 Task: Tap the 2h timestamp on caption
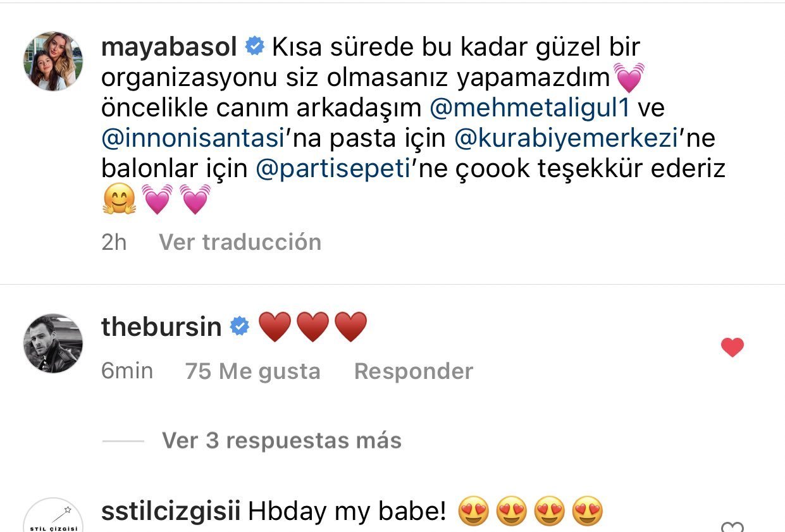[114, 242]
